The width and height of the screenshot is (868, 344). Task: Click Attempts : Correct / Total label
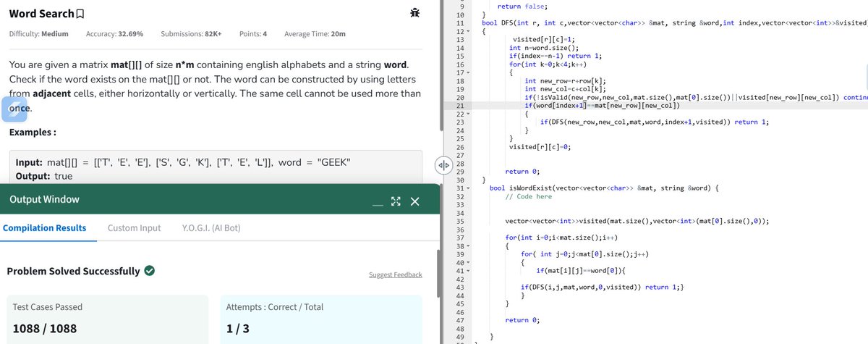pos(275,307)
